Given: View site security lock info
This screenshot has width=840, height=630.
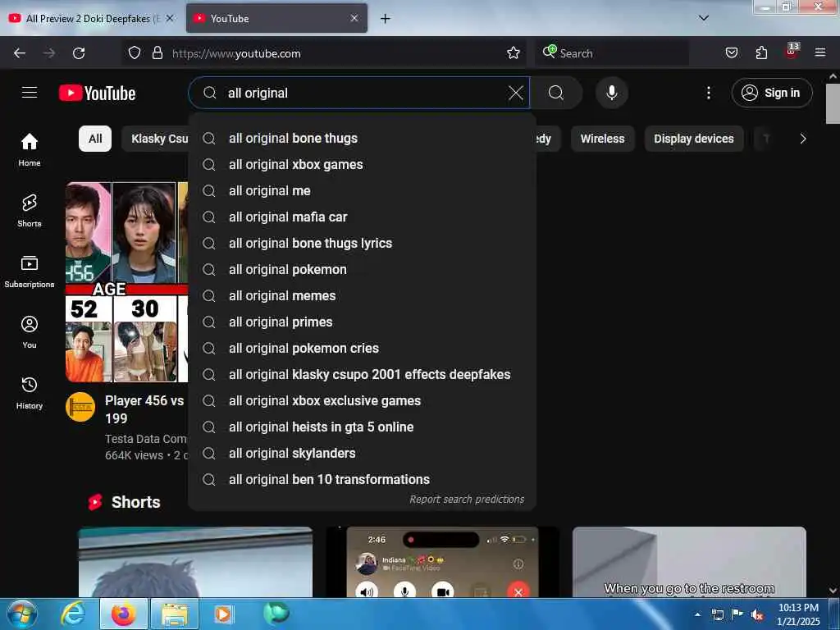Looking at the screenshot, I should click(x=157, y=53).
